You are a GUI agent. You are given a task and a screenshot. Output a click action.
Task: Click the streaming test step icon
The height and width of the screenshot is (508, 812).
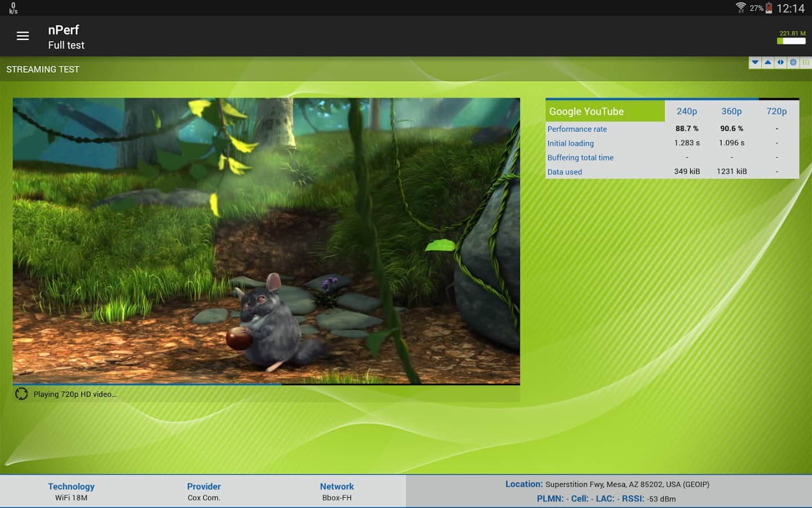coord(806,63)
